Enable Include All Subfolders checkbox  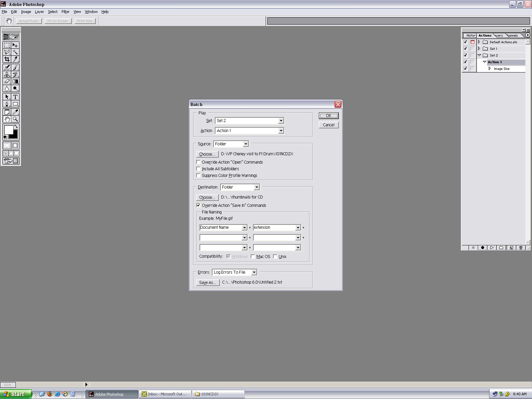[199, 169]
